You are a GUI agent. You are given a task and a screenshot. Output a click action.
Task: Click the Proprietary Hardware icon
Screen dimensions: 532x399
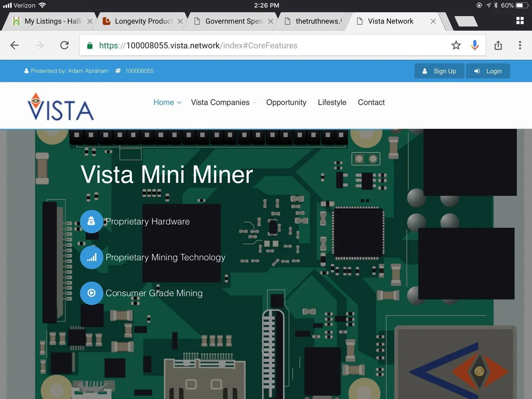click(91, 222)
